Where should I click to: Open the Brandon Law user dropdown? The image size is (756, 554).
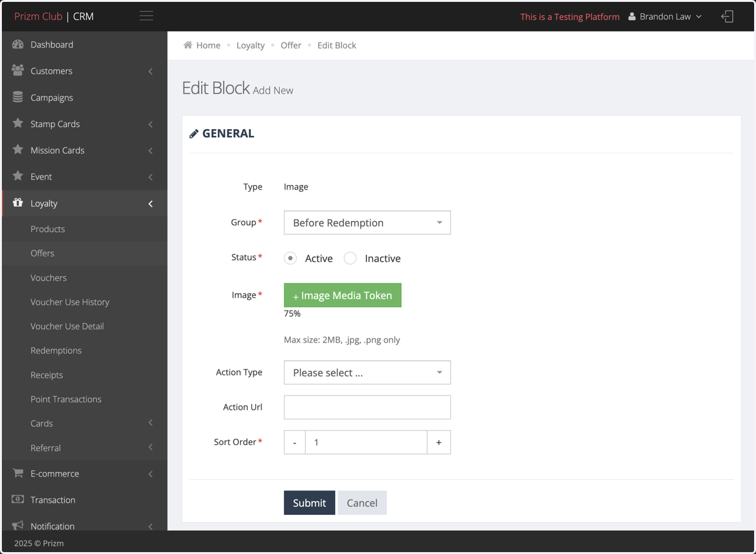click(x=665, y=16)
